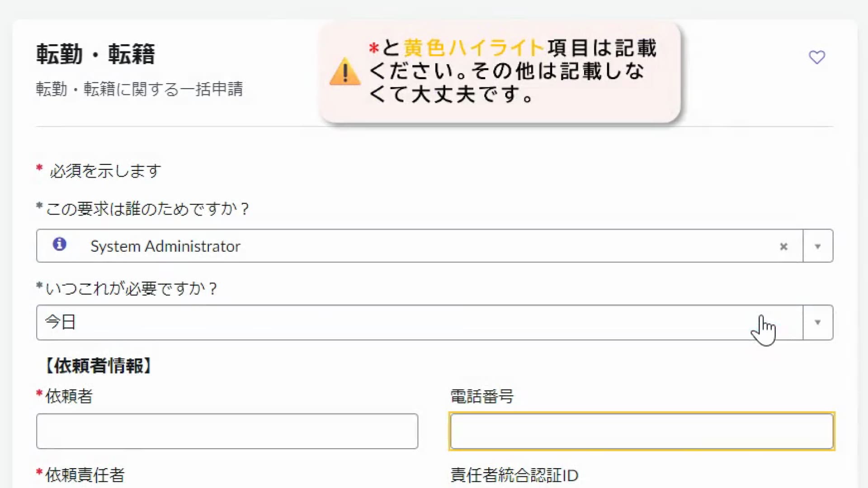Click the 今日 select field
Image resolution: width=868 pixels, height=488 pixels.
[407, 322]
